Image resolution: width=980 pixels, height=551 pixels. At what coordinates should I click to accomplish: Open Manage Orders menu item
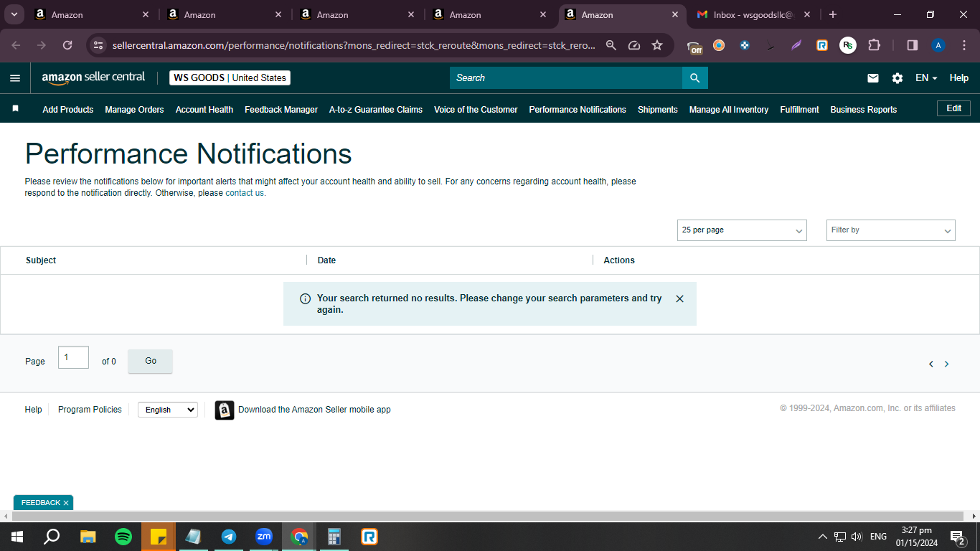pos(134,110)
